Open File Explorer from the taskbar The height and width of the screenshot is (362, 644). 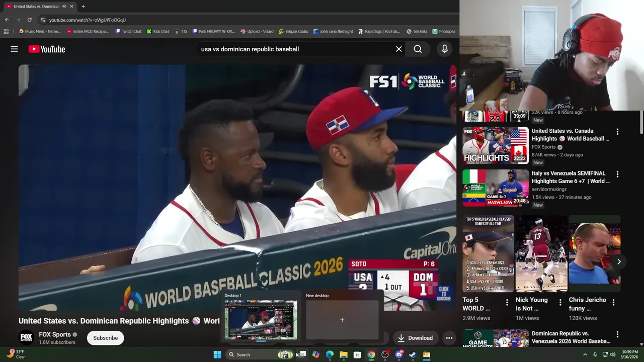[x=344, y=354]
